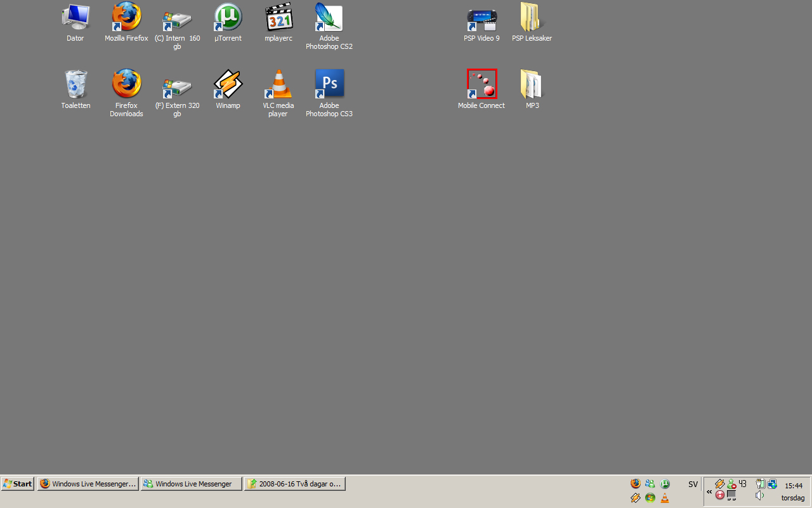Select the µTorrent desktop shortcut
812x508 pixels.
(x=228, y=22)
